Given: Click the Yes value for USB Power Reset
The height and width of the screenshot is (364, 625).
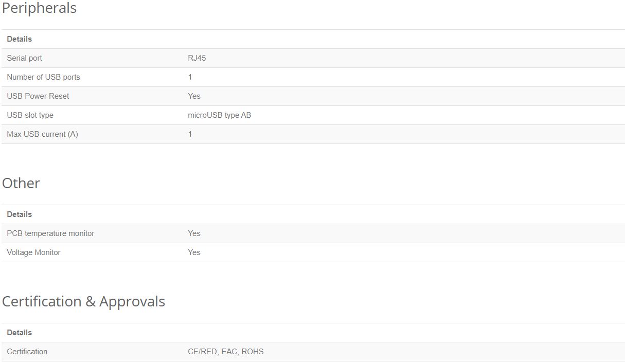Looking at the screenshot, I should [194, 96].
